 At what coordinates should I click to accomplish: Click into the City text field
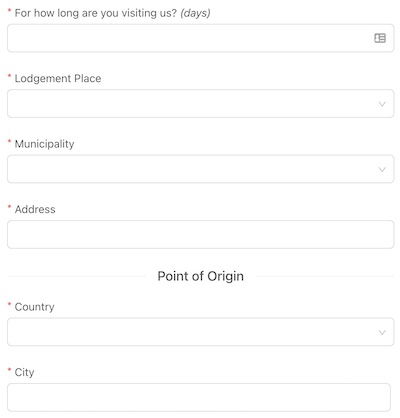tap(199, 397)
